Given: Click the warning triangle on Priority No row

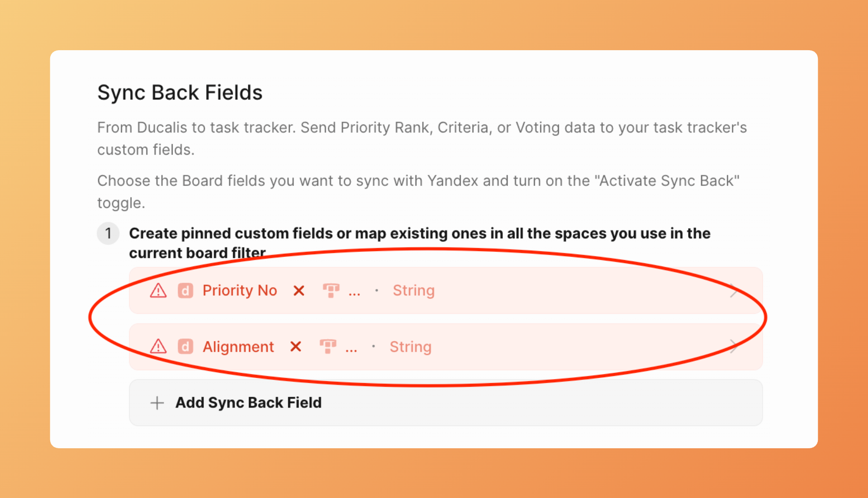Looking at the screenshot, I should coord(158,290).
